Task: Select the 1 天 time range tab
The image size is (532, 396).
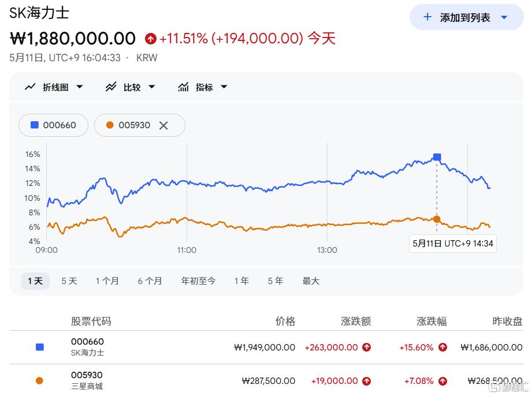Action: click(x=35, y=281)
